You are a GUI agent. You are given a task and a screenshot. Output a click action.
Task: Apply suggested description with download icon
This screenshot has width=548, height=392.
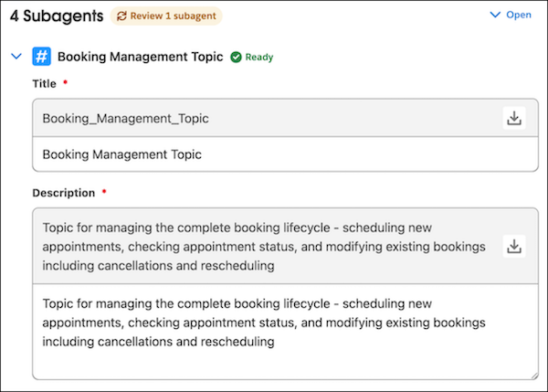(x=514, y=246)
